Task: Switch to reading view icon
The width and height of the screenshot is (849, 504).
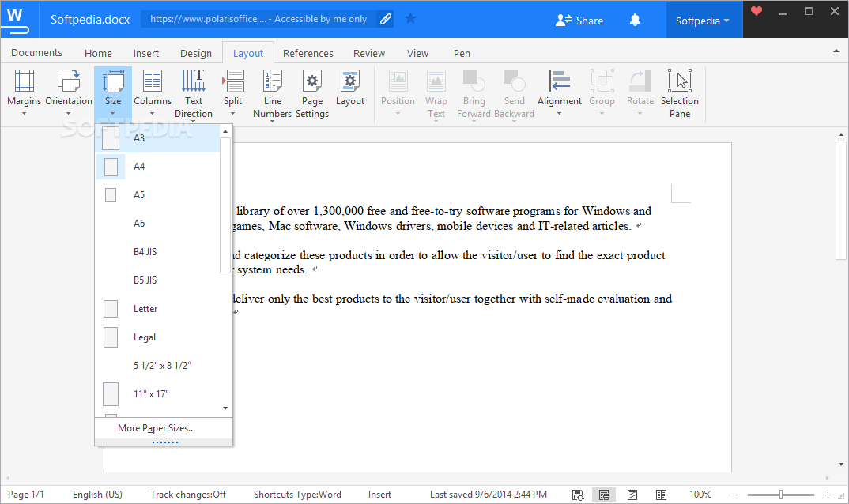Action: [x=661, y=495]
